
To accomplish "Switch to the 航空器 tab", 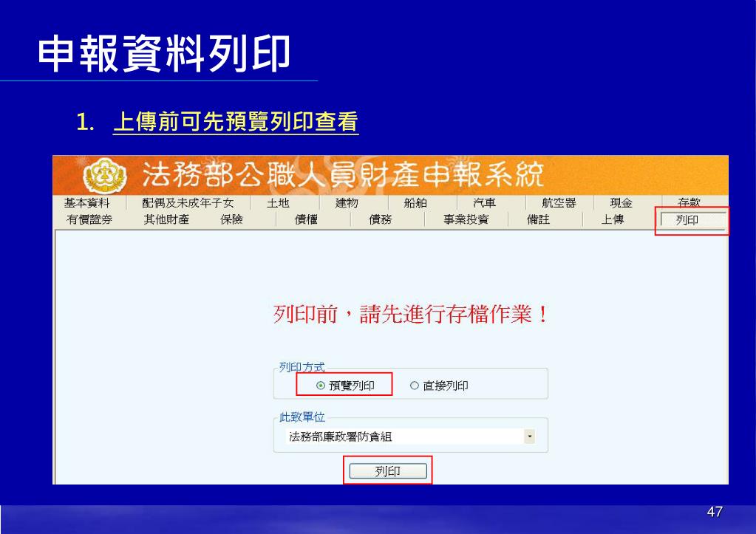I will pyautogui.click(x=559, y=203).
